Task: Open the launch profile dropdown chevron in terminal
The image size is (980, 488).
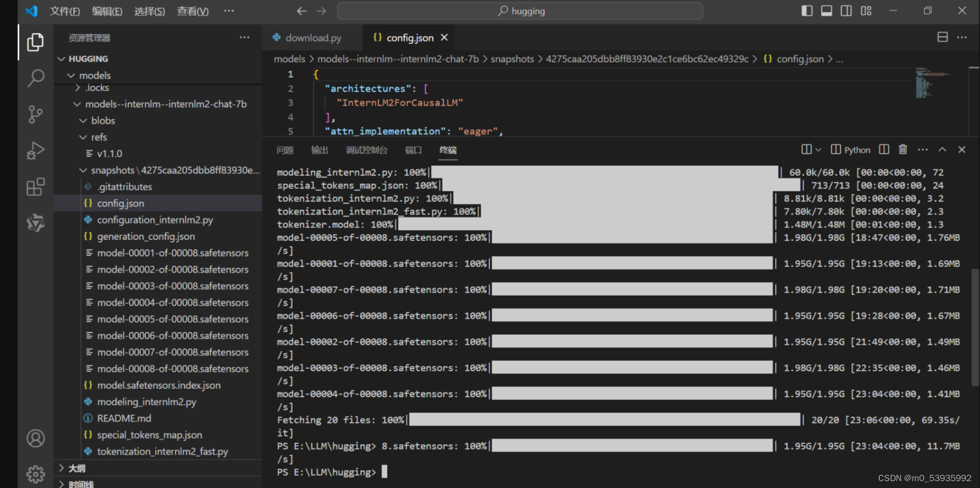Action: tap(819, 150)
